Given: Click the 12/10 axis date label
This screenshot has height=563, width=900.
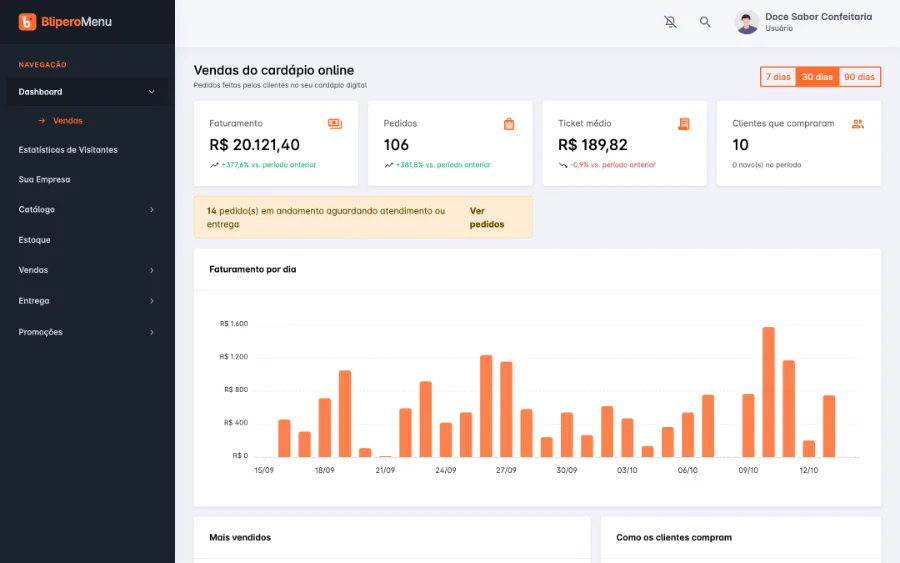Looking at the screenshot, I should [x=808, y=470].
